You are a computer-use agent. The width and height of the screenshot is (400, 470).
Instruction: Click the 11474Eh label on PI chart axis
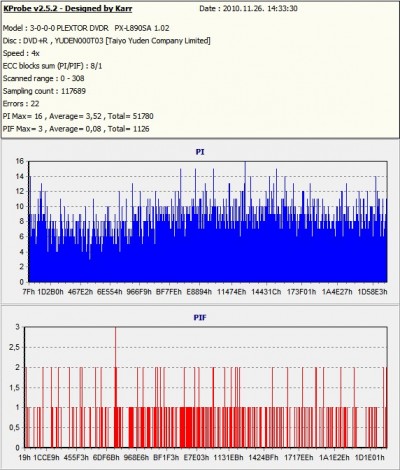tap(232, 292)
